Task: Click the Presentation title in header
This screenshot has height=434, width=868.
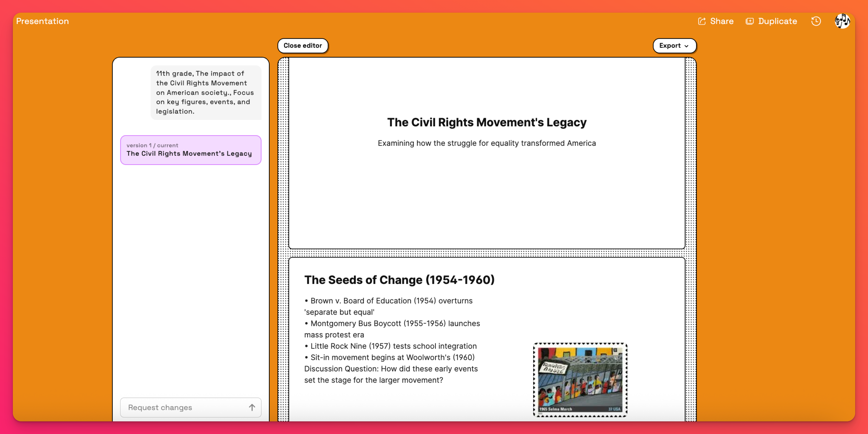Action: pyautogui.click(x=43, y=21)
